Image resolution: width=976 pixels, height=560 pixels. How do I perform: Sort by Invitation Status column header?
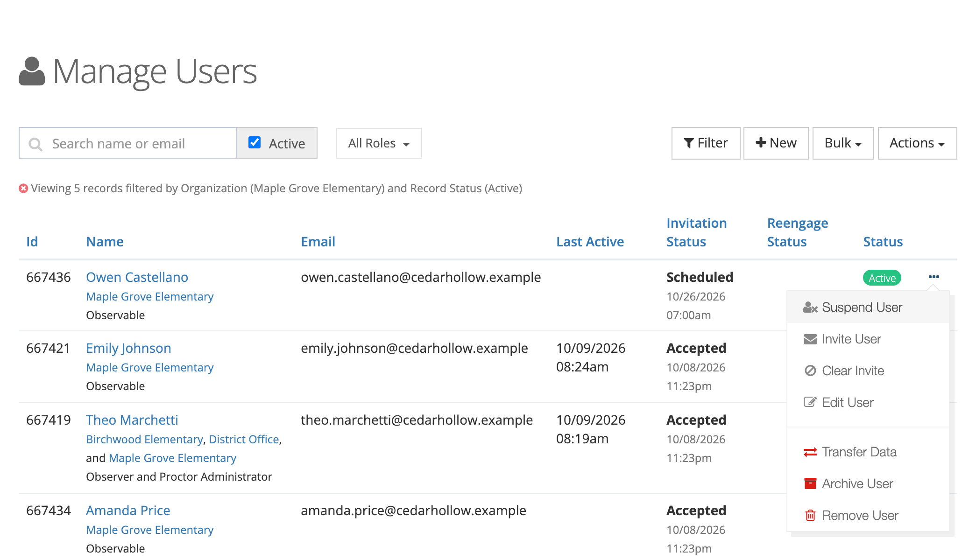(x=696, y=232)
